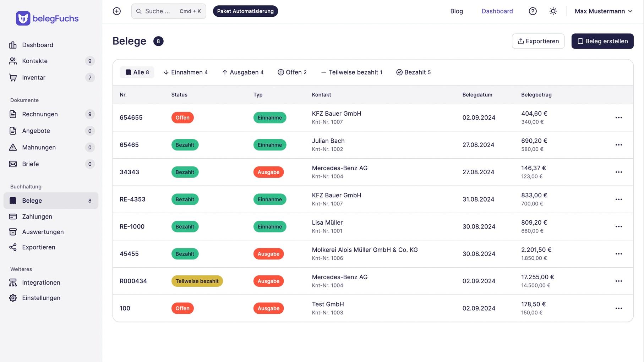The image size is (644, 362).
Task: Select the Einnahmen 4 tab
Action: [185, 72]
